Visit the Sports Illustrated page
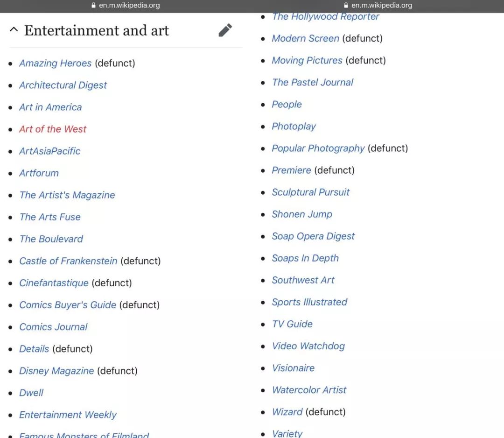The image size is (504, 438). 309,302
